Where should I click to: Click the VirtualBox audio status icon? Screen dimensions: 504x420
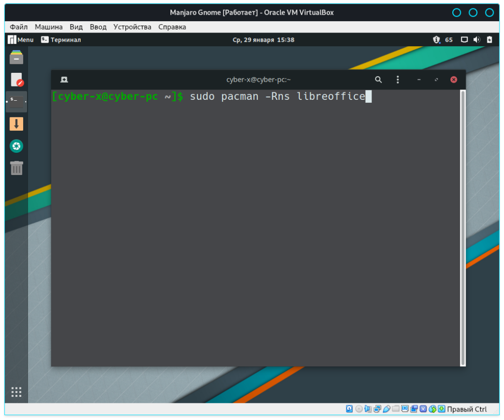[368, 409]
